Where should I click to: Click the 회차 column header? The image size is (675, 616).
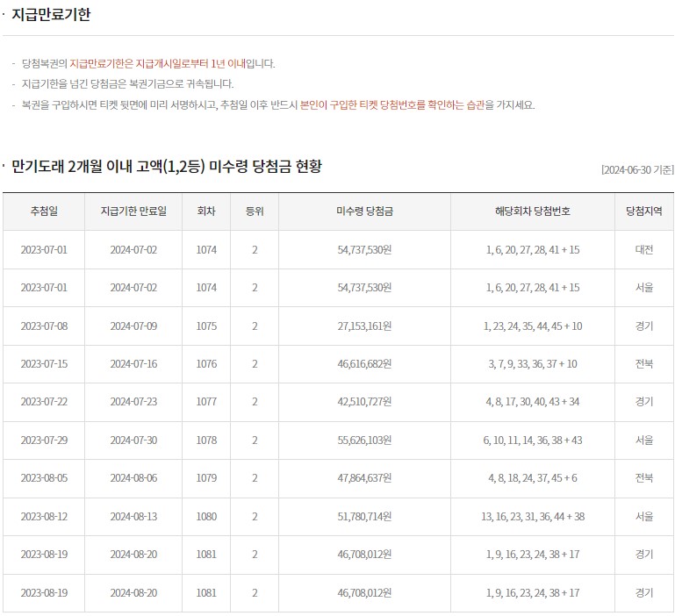(x=206, y=211)
